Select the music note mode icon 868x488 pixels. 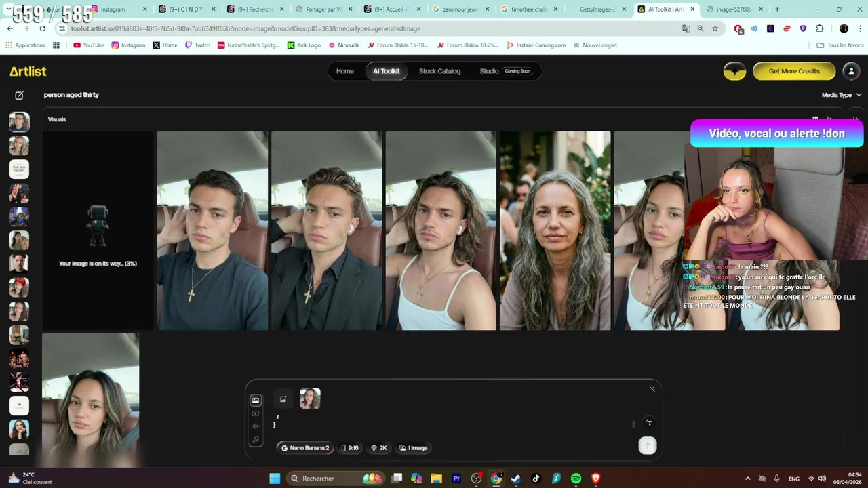point(256,439)
